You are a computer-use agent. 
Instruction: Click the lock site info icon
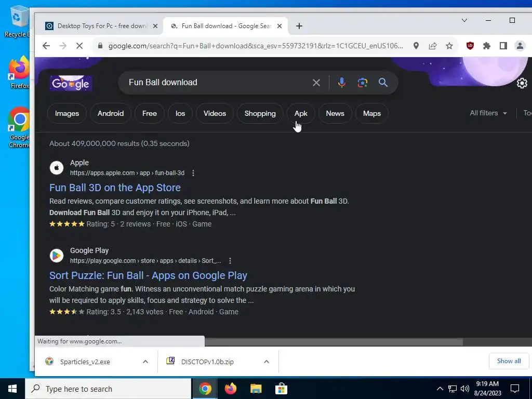100,46
